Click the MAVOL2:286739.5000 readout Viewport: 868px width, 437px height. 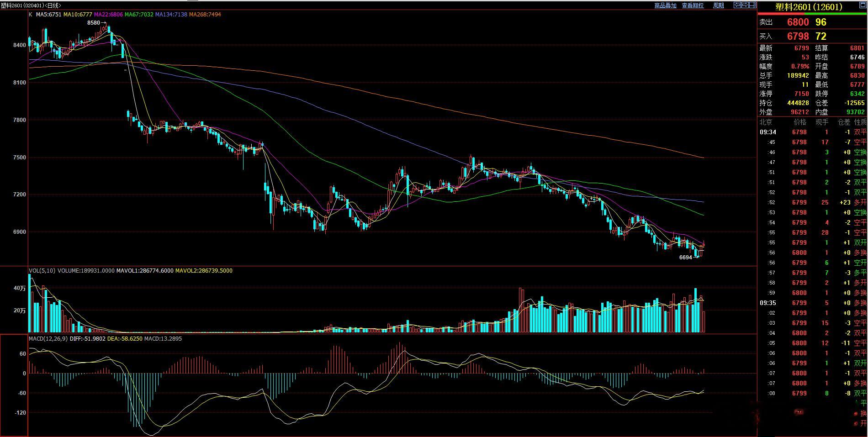(x=204, y=271)
